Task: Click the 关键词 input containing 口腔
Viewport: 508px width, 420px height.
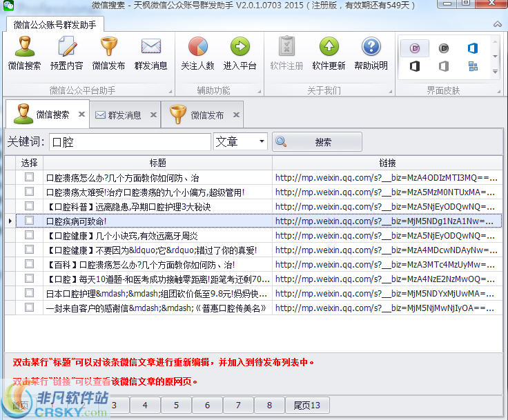Action: (130, 142)
